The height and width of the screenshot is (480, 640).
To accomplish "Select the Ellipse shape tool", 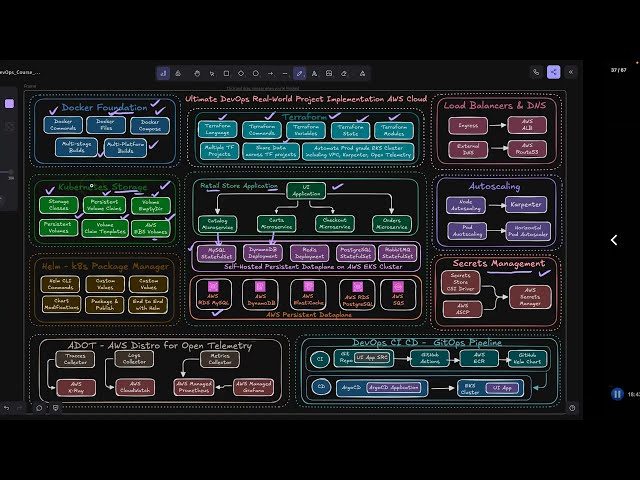I will click(x=256, y=73).
